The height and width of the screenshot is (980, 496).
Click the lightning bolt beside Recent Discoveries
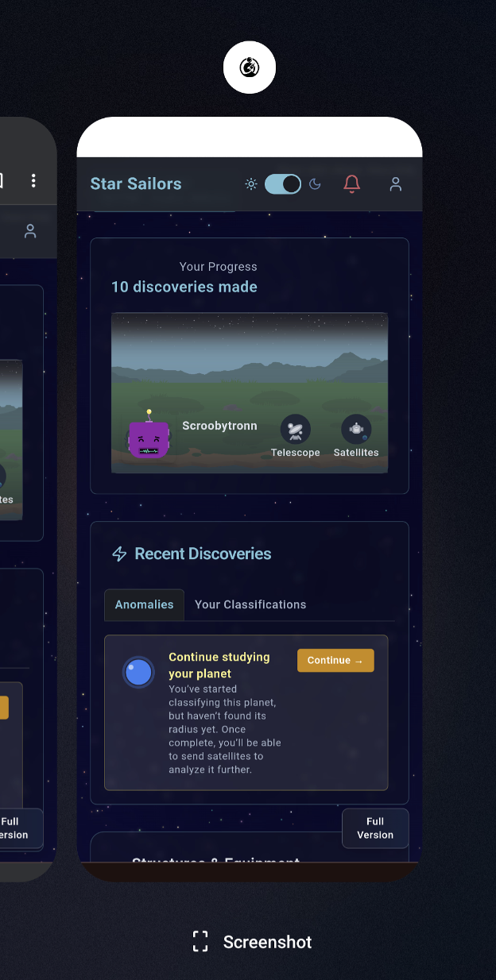[x=119, y=554]
